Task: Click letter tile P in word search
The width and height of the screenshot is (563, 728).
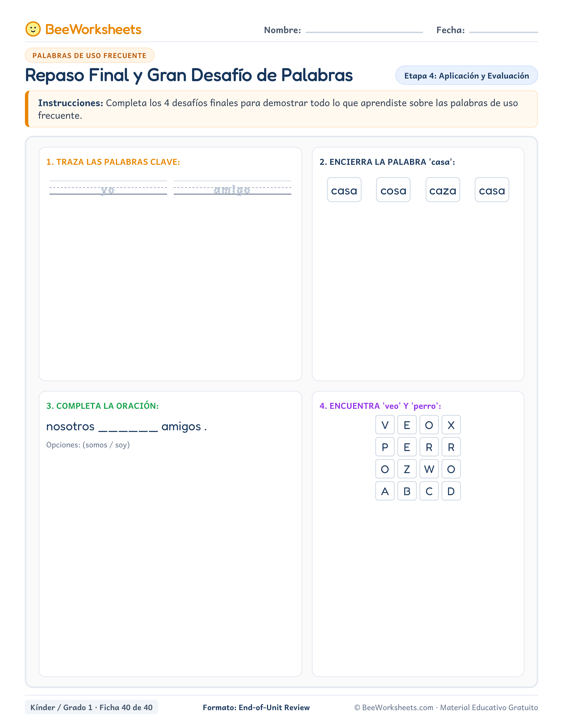Action: point(385,447)
